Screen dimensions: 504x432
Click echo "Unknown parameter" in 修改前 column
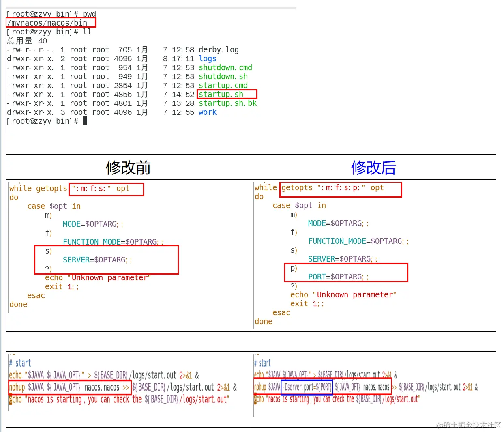(x=98, y=278)
